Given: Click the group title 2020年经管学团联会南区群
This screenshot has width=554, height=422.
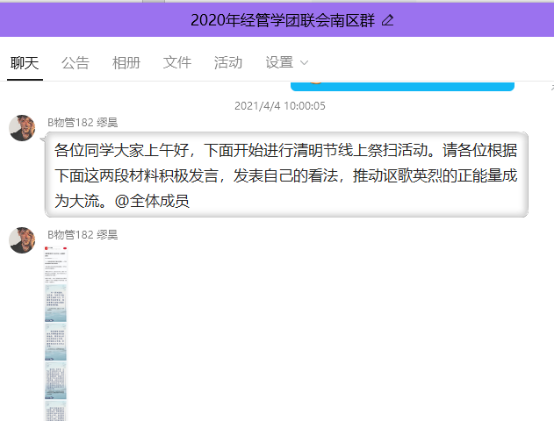Looking at the screenshot, I should [x=282, y=20].
